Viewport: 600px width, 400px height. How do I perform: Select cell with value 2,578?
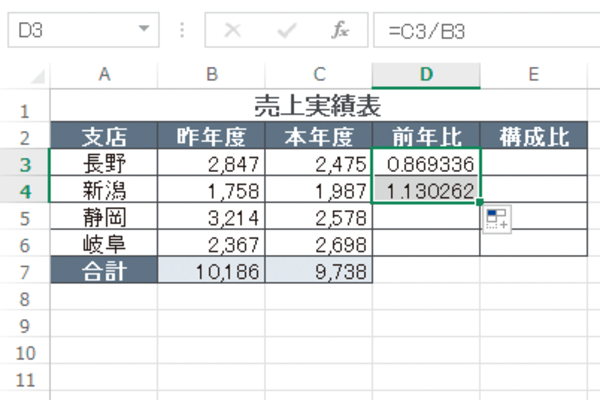(319, 216)
